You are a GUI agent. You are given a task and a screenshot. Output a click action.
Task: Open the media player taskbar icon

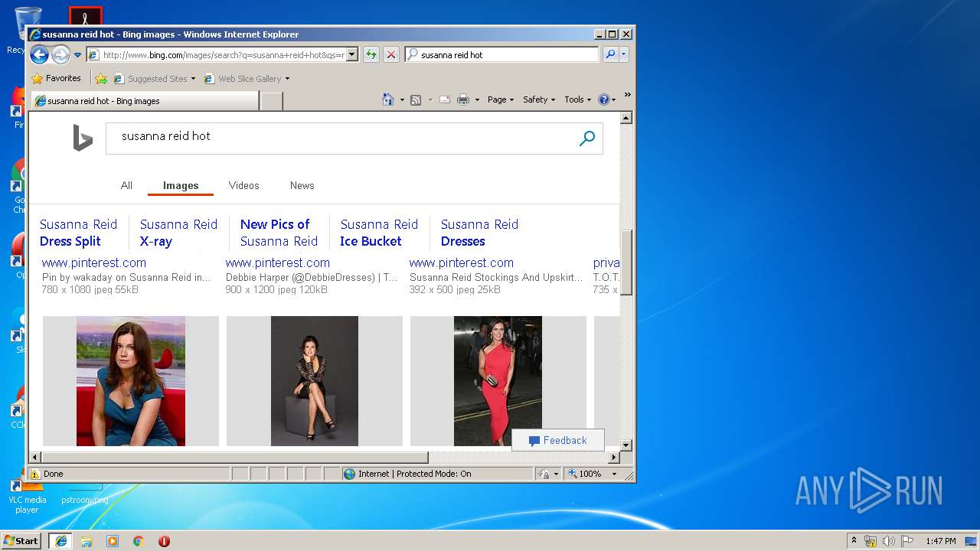[x=113, y=541]
